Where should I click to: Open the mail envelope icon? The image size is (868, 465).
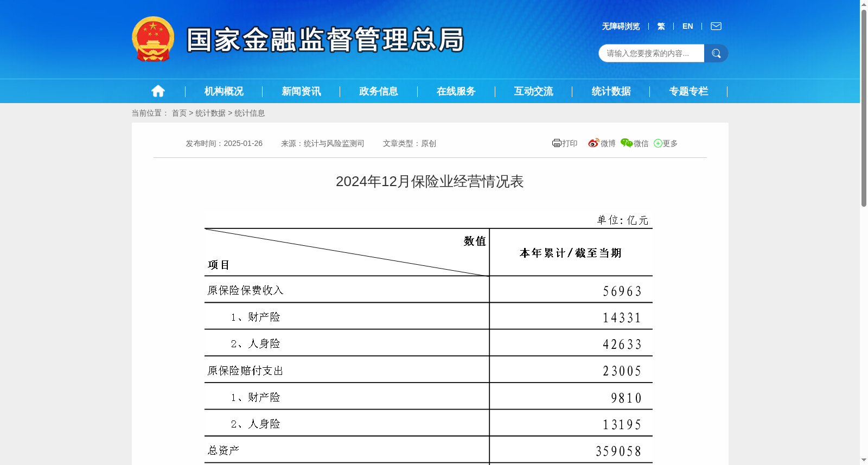tap(716, 26)
